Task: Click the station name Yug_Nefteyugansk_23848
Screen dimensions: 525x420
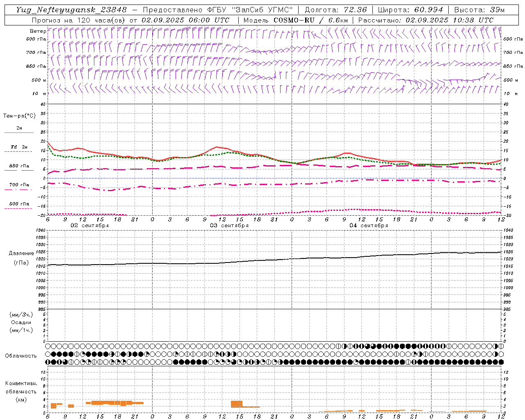Action: point(71,10)
